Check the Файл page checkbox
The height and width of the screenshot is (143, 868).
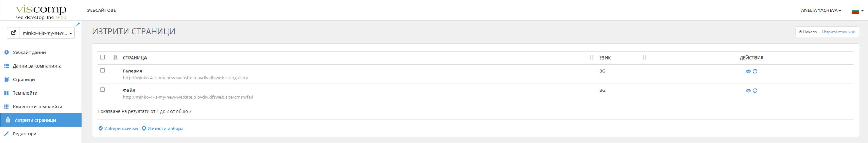(102, 90)
